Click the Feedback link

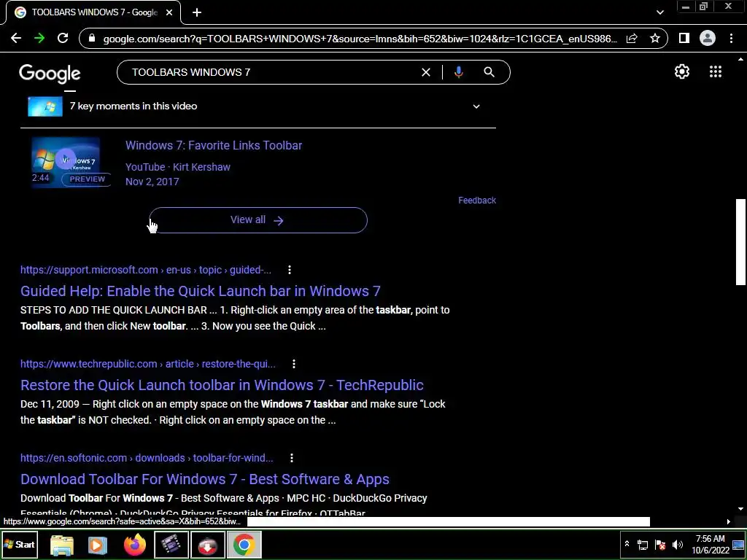click(477, 201)
